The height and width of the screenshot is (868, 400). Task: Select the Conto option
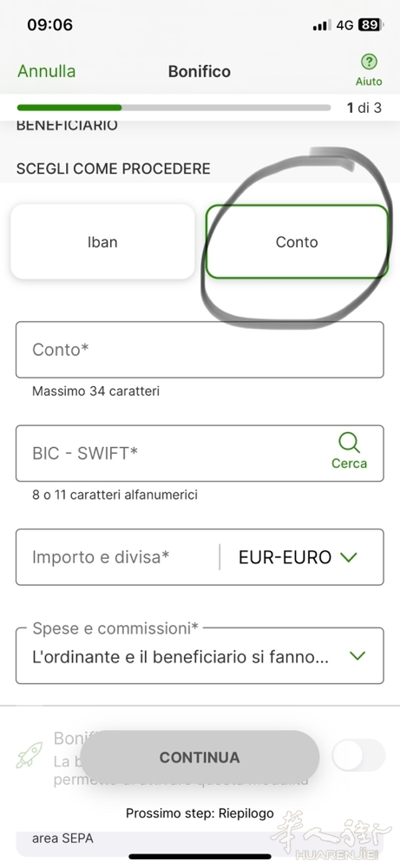(x=297, y=242)
